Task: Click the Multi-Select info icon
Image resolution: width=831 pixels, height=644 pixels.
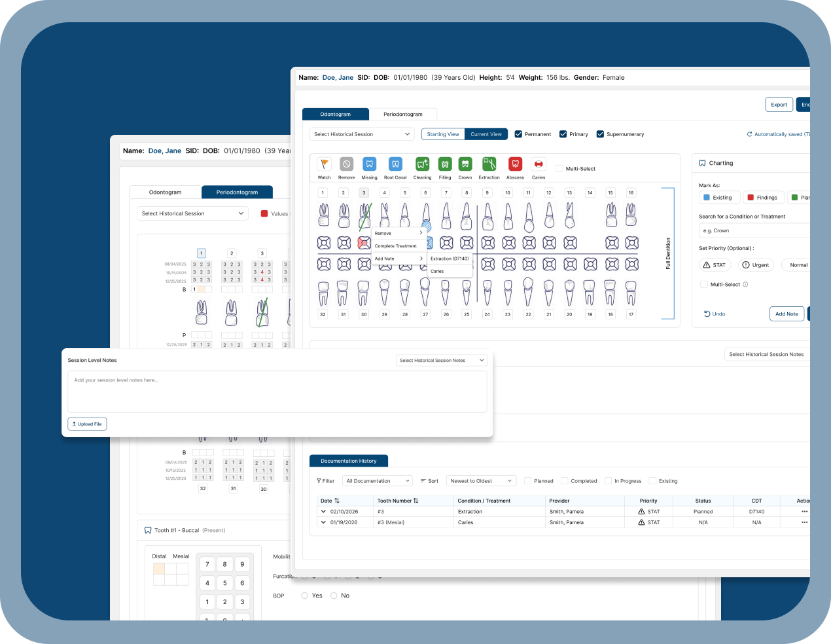Action: pyautogui.click(x=745, y=284)
